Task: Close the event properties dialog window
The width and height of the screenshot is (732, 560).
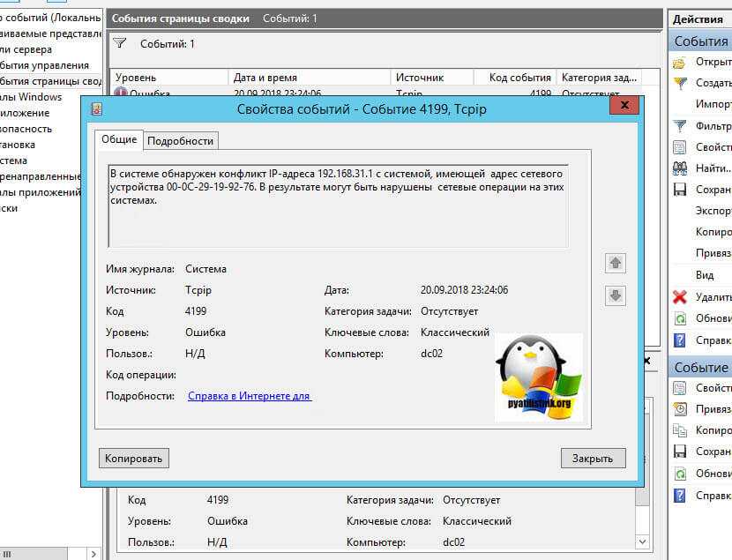Action: coord(624,108)
